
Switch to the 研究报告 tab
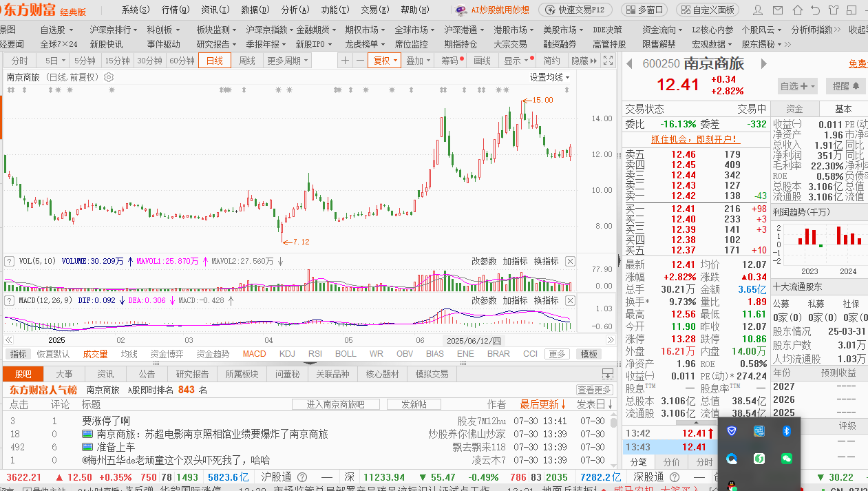tap(192, 374)
